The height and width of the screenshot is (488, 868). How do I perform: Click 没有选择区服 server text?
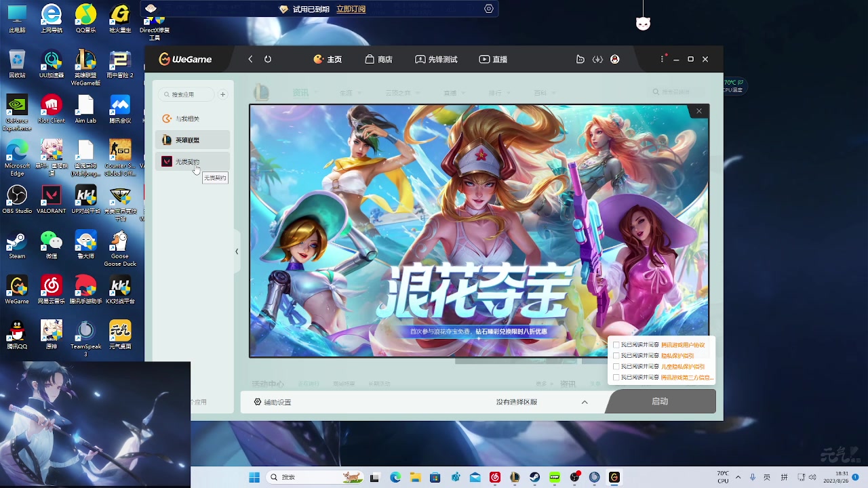(x=517, y=402)
